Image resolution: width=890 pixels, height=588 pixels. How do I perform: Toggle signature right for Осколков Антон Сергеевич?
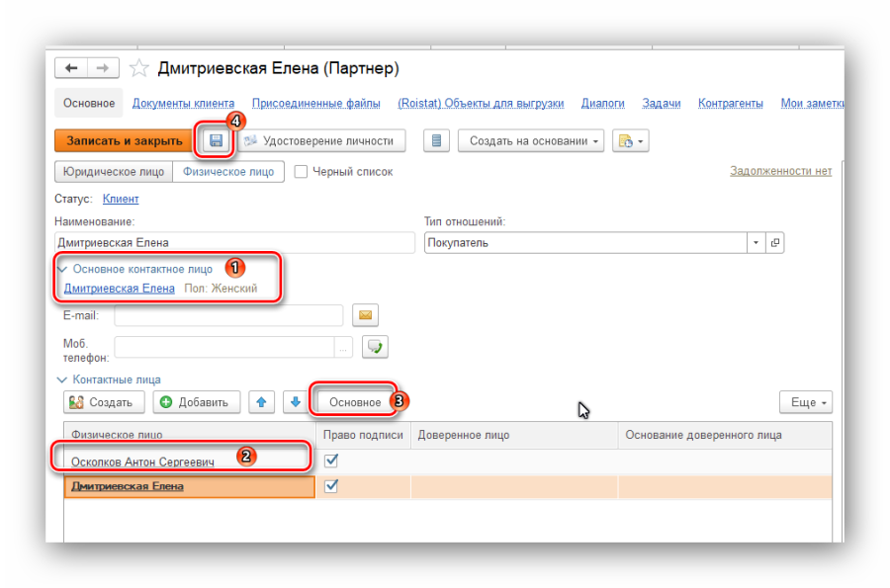(x=331, y=461)
